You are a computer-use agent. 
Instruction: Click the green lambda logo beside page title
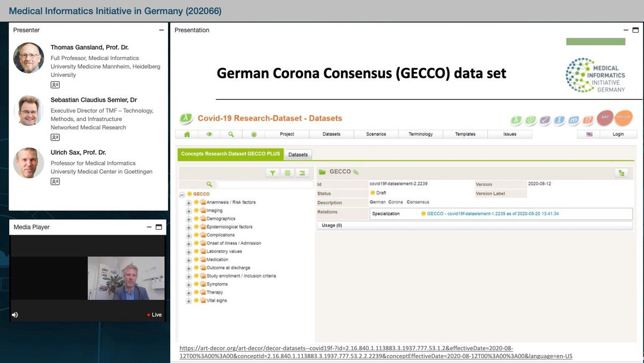point(185,118)
